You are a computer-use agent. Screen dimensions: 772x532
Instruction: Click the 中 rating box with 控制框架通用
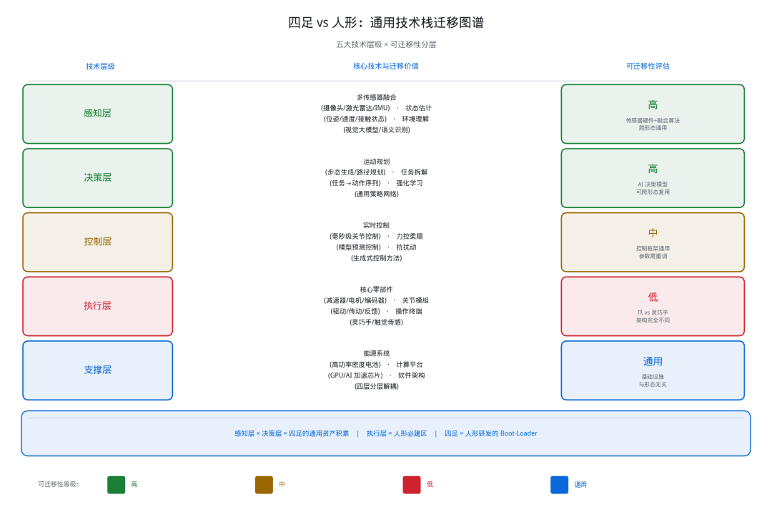coord(653,242)
